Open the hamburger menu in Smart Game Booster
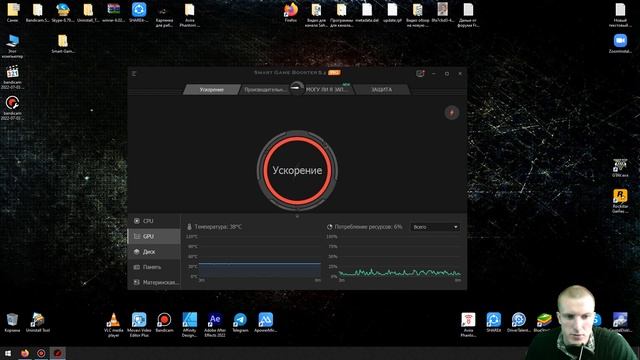This screenshot has width=640, height=360. pyautogui.click(x=134, y=73)
